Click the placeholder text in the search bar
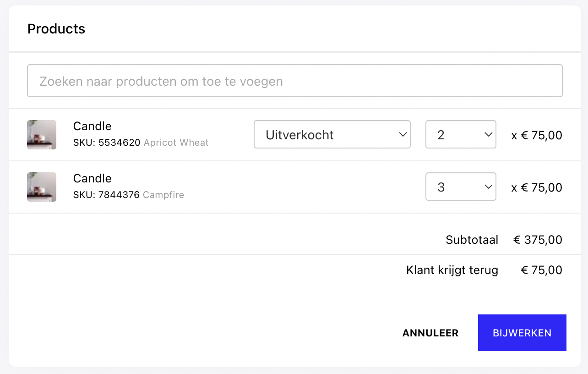The height and width of the screenshot is (374, 588). [161, 81]
